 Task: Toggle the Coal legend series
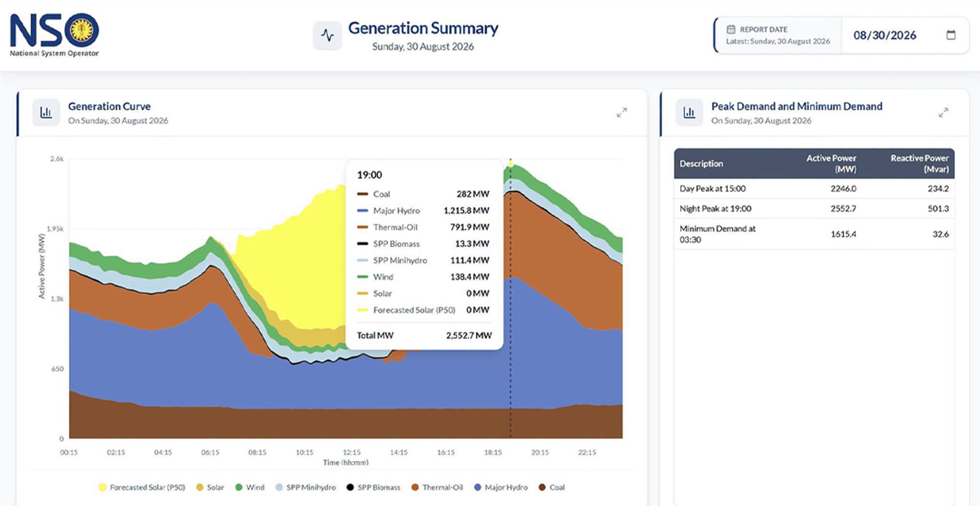click(x=552, y=487)
